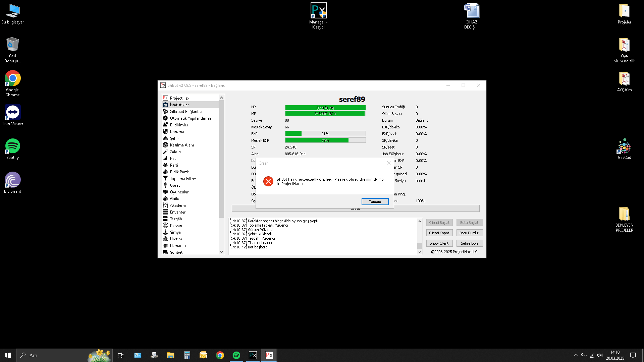Click the red error icon in Crash dialog
The image size is (644, 362).
[x=268, y=181]
